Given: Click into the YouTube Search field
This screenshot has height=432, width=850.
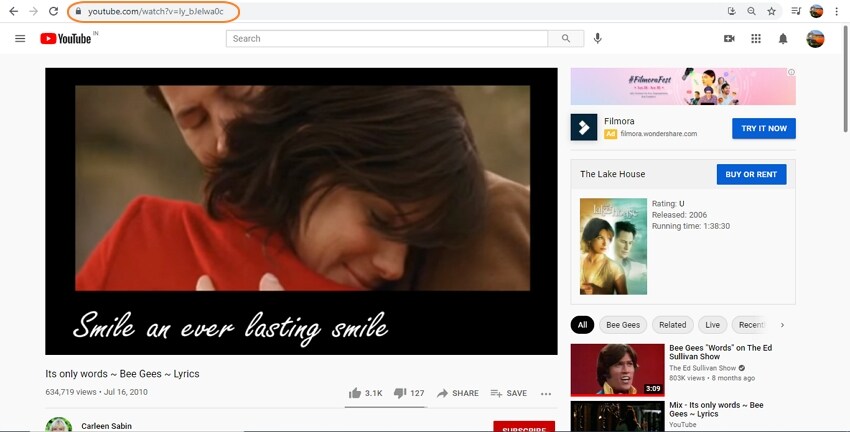Looking at the screenshot, I should click(387, 38).
